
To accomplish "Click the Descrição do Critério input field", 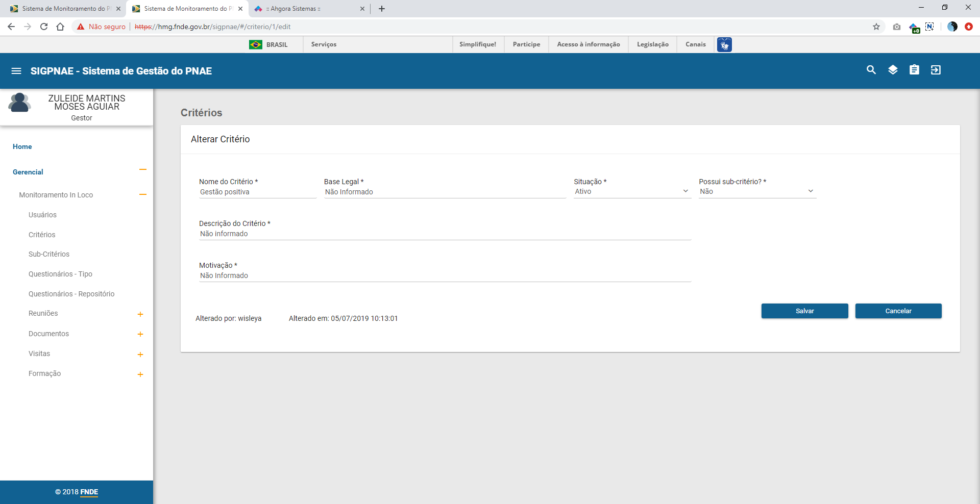I will click(444, 234).
